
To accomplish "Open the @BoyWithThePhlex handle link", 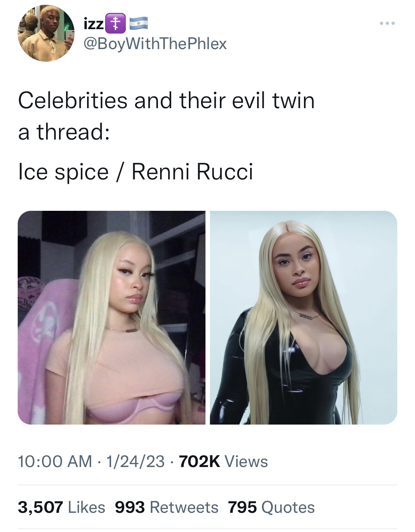I will 155,44.
